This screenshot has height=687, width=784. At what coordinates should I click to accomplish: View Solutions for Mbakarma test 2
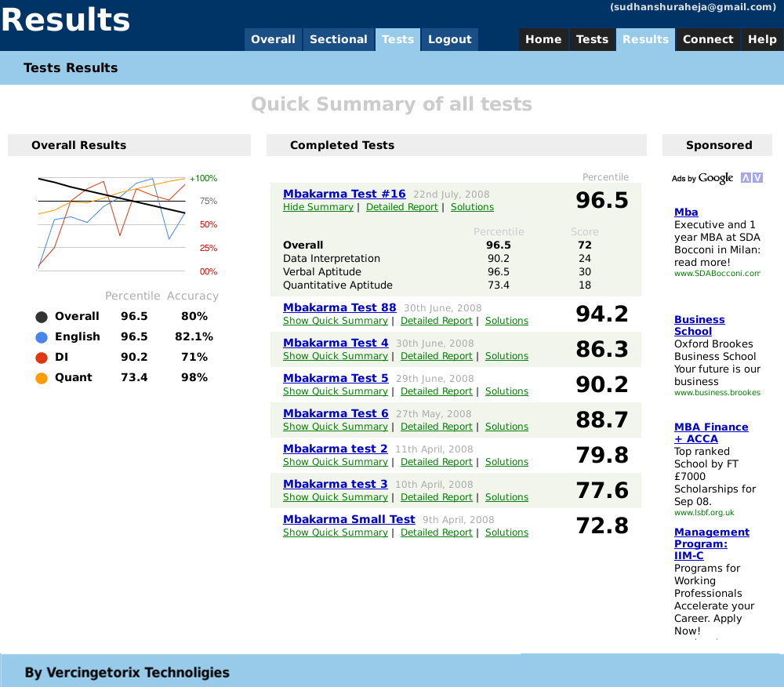506,462
